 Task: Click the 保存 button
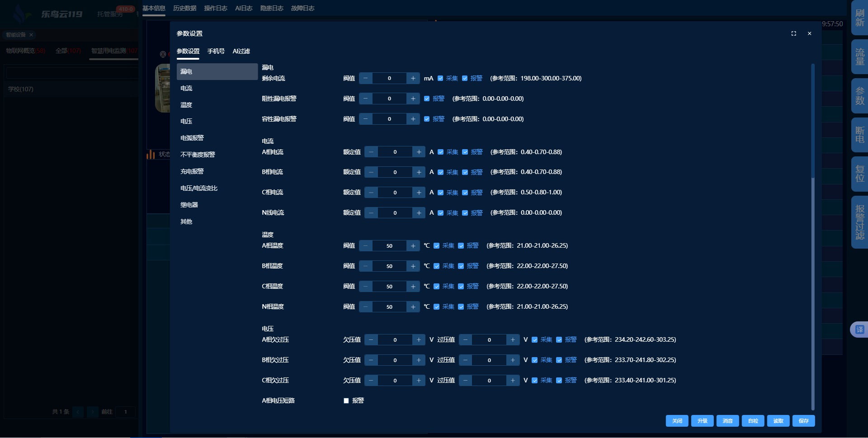click(803, 421)
